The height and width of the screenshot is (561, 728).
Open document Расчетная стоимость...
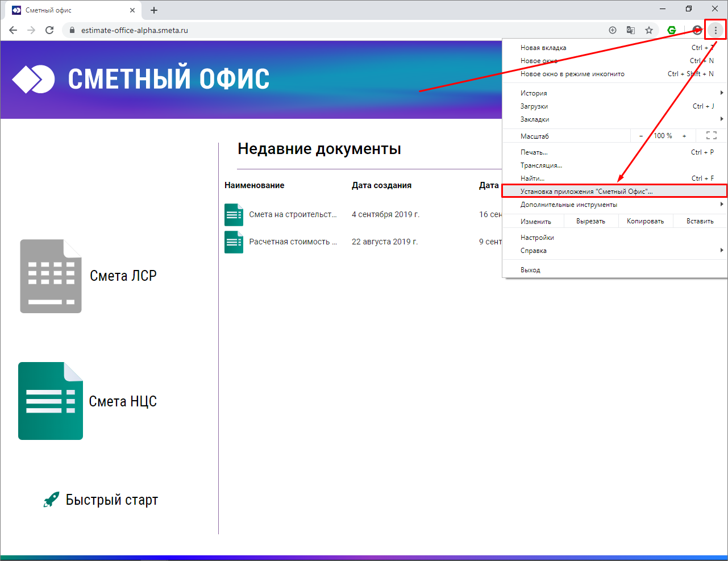pos(293,242)
